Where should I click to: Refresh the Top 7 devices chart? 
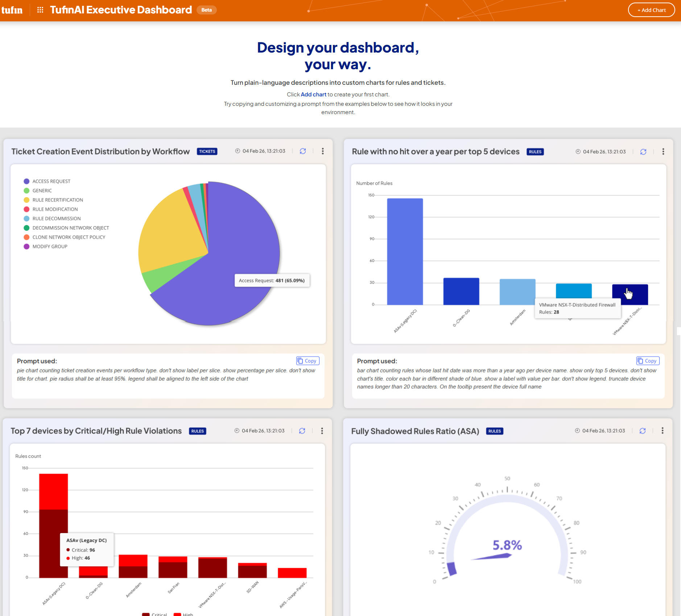coord(302,431)
